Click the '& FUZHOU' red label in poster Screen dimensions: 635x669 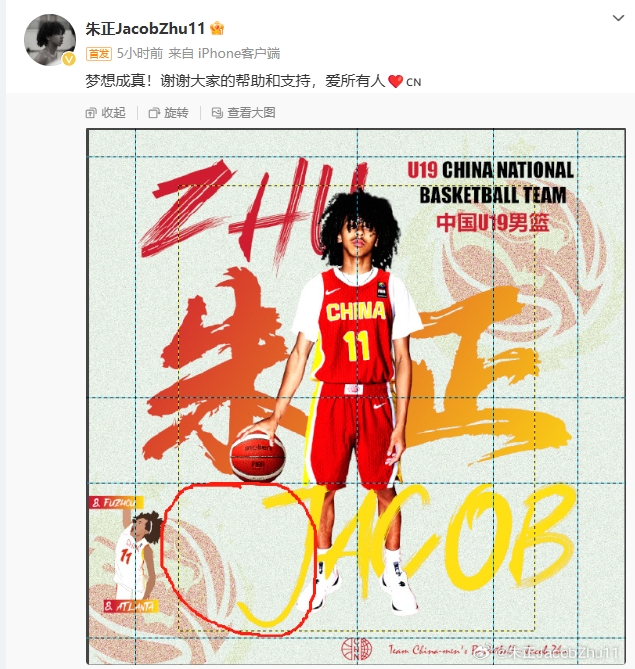(x=114, y=503)
